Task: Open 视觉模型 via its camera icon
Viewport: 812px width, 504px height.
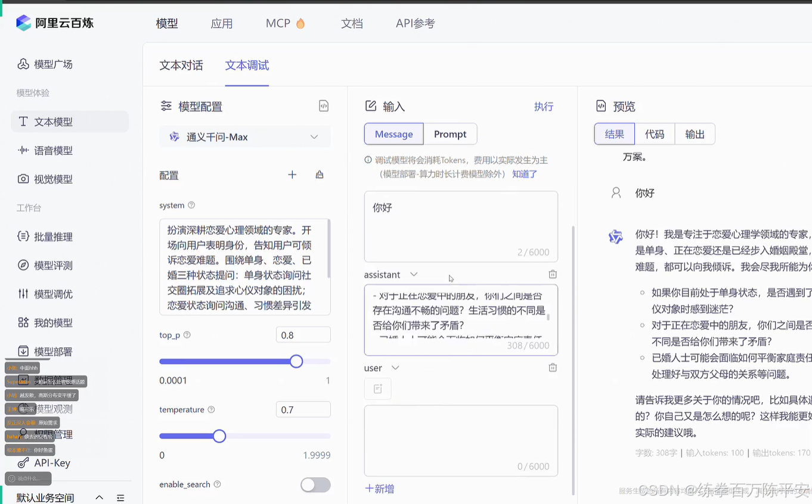Action: pos(23,179)
